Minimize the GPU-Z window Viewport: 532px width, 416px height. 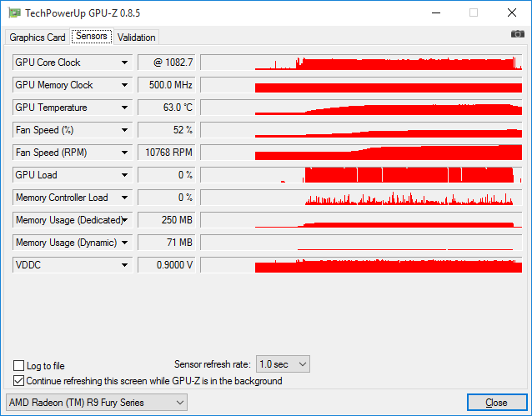[x=436, y=13]
